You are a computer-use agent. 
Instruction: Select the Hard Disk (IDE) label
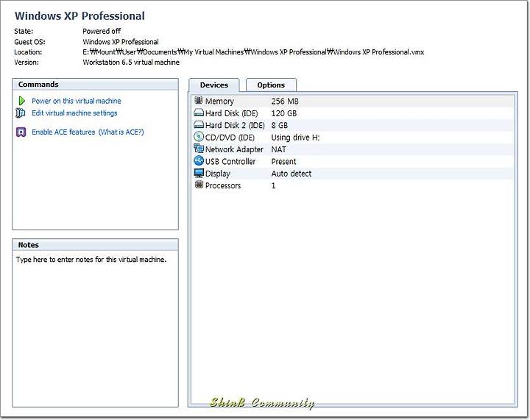(232, 113)
